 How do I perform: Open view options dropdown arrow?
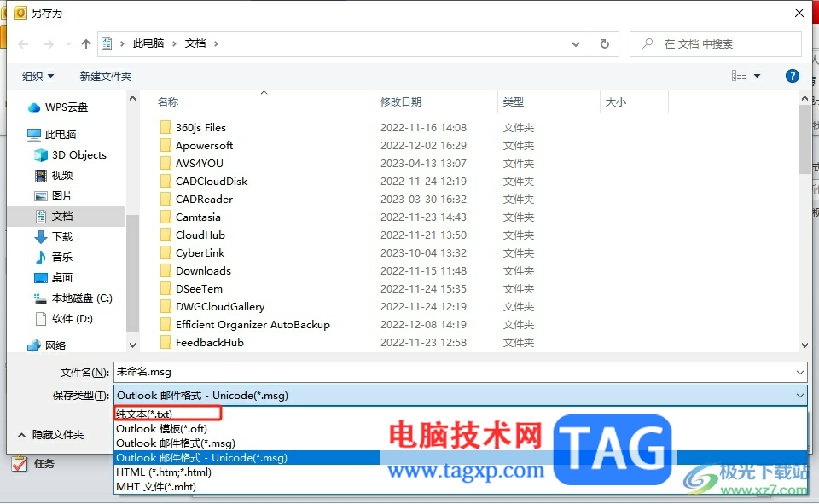pos(757,76)
